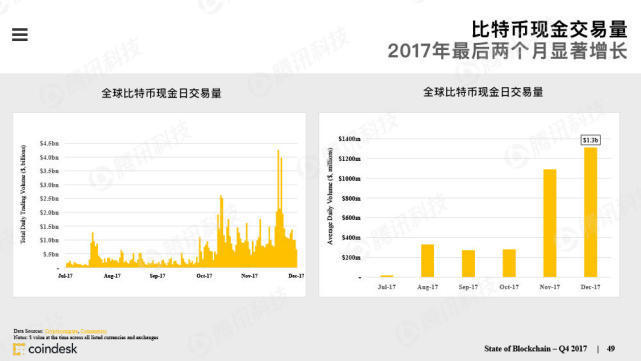Select the Aug-17 bar in monthly chart
Viewport: 641px width, 361px height.
428,261
